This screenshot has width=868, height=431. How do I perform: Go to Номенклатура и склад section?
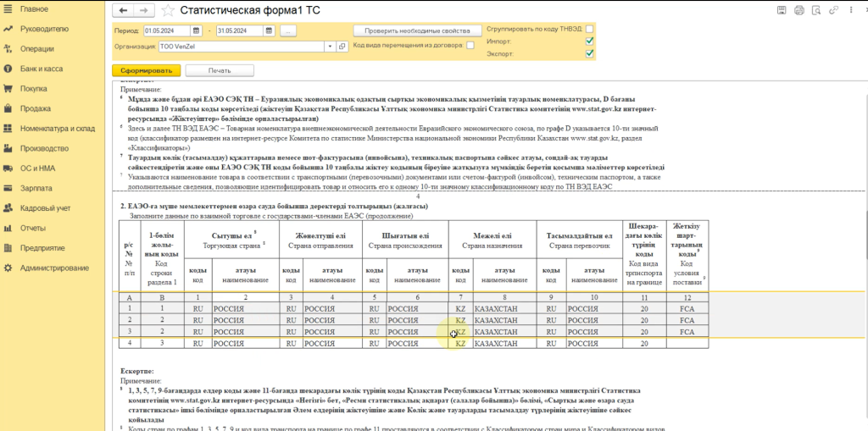tap(57, 128)
